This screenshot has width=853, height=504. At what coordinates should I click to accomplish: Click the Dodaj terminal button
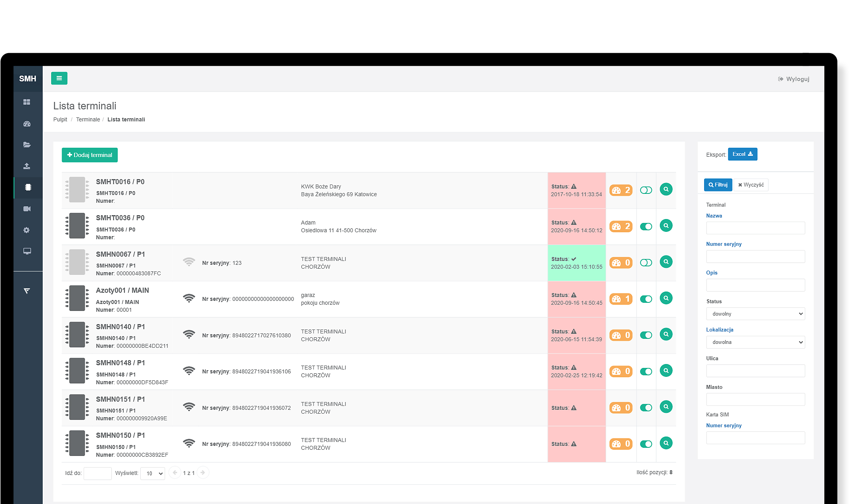click(90, 155)
